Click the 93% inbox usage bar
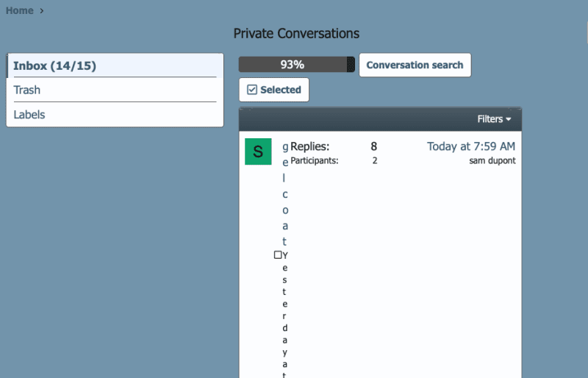Viewport: 588px width, 378px height. tap(296, 65)
